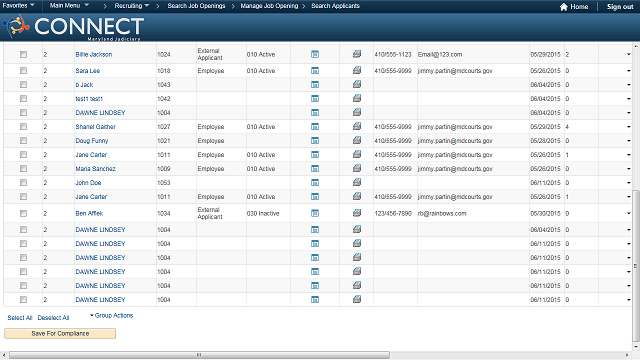Open the Favorites dropdown menu

tap(18, 6)
